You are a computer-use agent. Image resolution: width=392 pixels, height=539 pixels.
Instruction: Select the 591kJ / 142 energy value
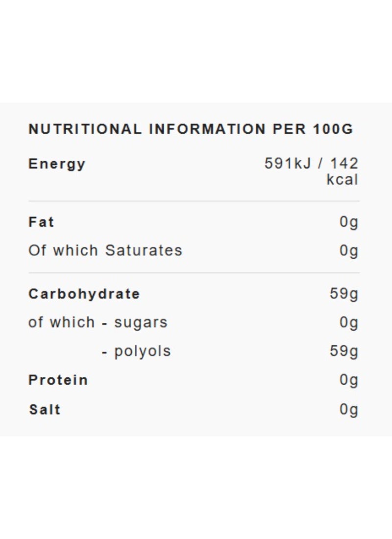pyautogui.click(x=311, y=163)
